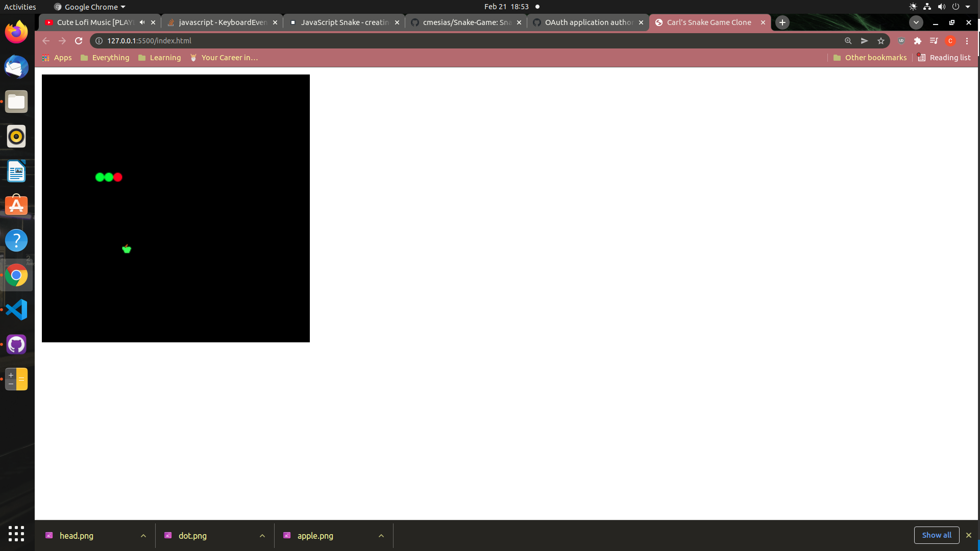Open the Activities menu
This screenshot has width=980, height=551.
(20, 7)
